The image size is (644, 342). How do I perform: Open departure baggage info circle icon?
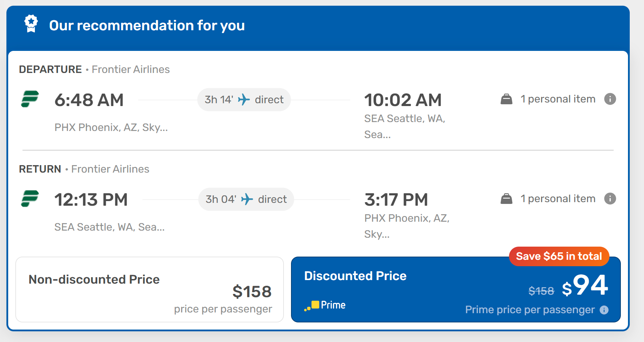click(610, 99)
